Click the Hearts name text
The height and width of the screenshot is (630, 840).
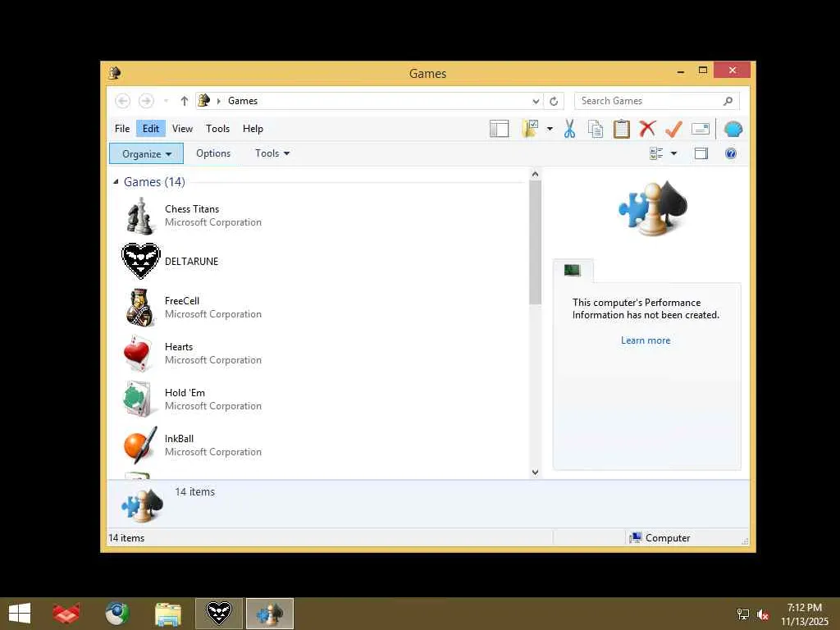(x=178, y=347)
